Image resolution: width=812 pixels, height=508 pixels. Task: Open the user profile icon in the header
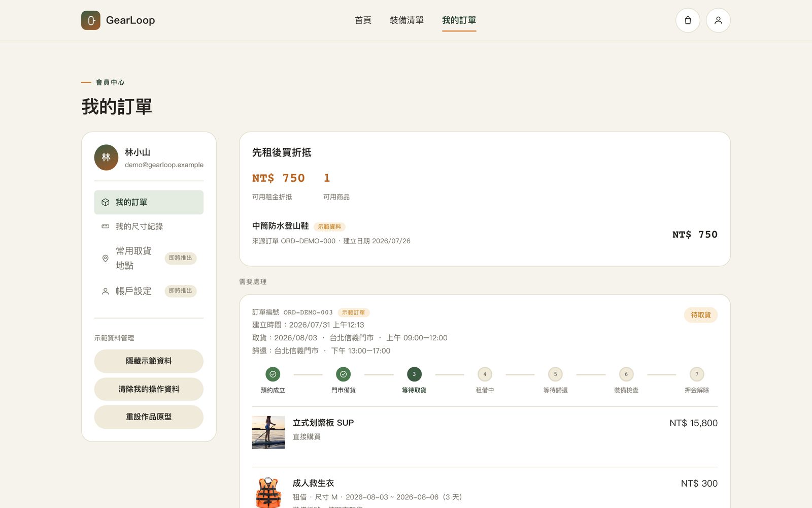tap(718, 20)
